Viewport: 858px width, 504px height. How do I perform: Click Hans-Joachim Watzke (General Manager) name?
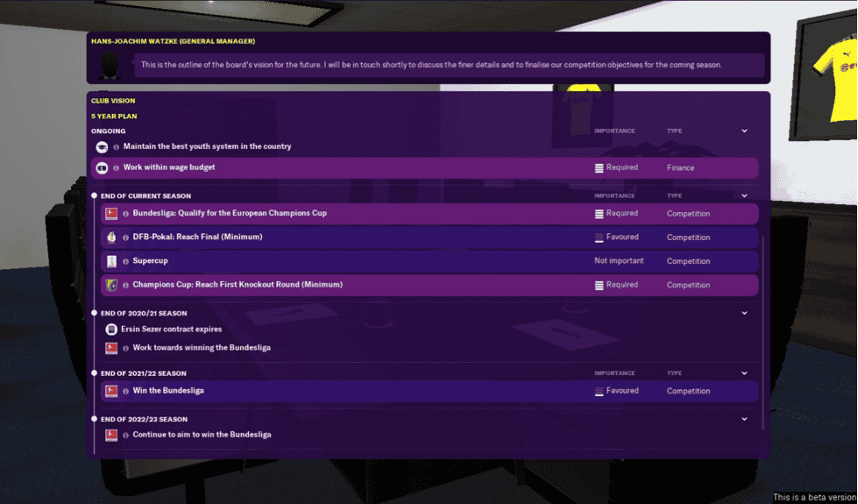[x=173, y=41]
